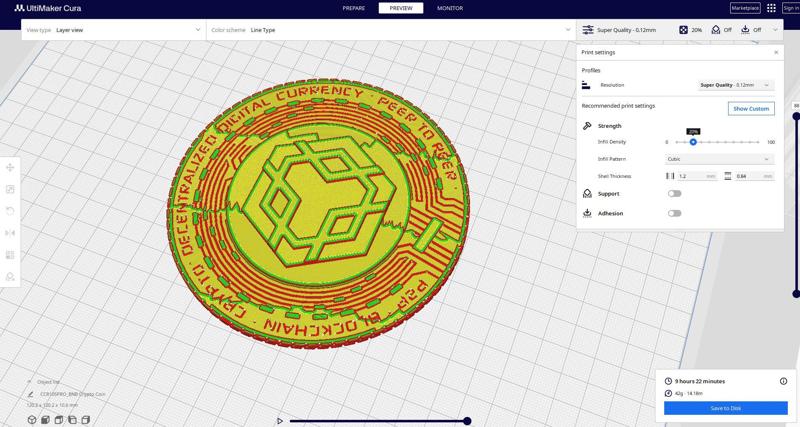Click the wall thickness 1.2 field

[697, 176]
